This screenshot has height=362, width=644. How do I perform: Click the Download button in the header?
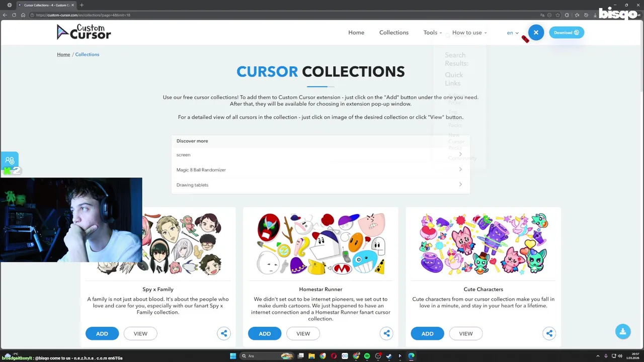[566, 33]
